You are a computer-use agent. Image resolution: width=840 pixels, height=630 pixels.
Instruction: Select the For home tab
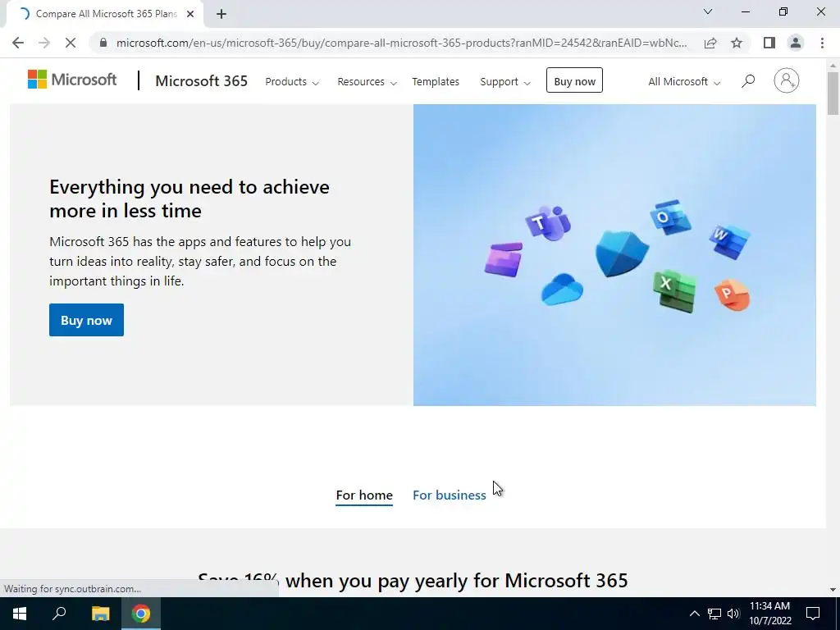364,495
